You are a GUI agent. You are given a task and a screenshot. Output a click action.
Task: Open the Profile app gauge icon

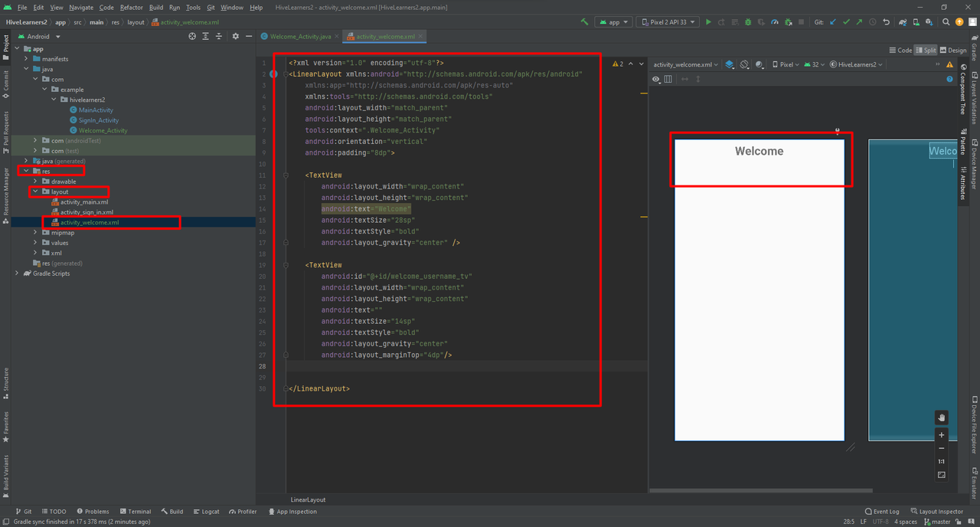775,22
